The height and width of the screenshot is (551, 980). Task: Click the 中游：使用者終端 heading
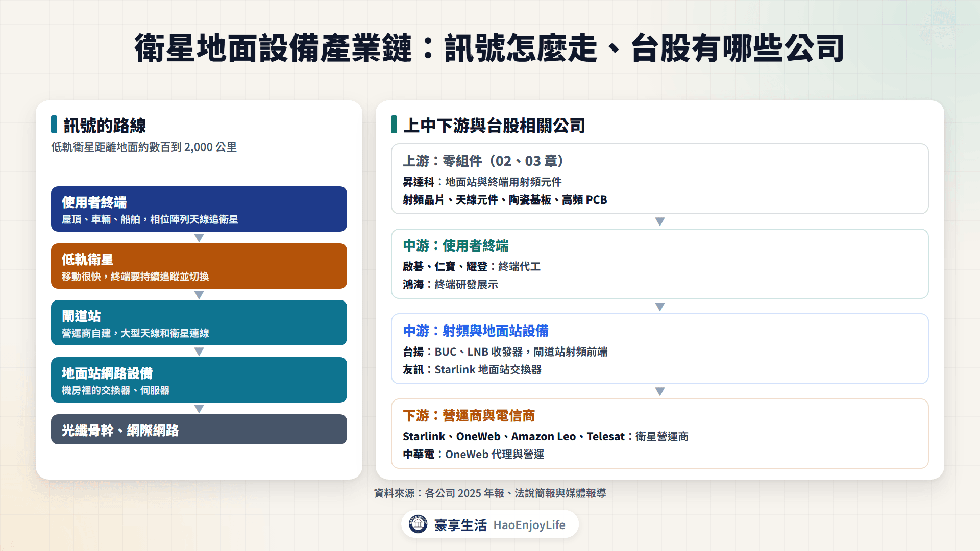point(456,245)
